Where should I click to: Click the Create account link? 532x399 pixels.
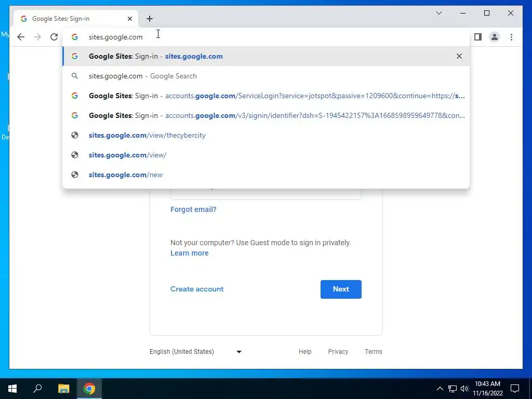pos(197,289)
